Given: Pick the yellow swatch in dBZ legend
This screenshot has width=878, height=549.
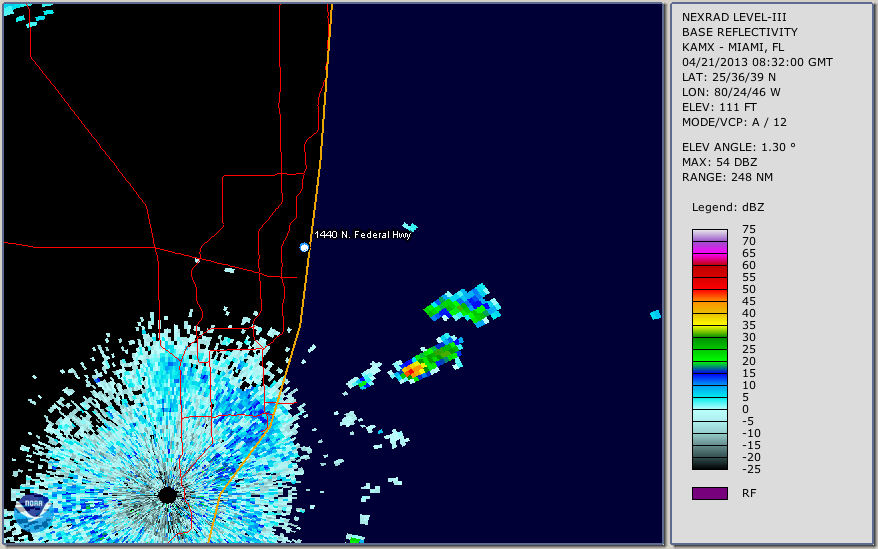Looking at the screenshot, I should coord(709,320).
